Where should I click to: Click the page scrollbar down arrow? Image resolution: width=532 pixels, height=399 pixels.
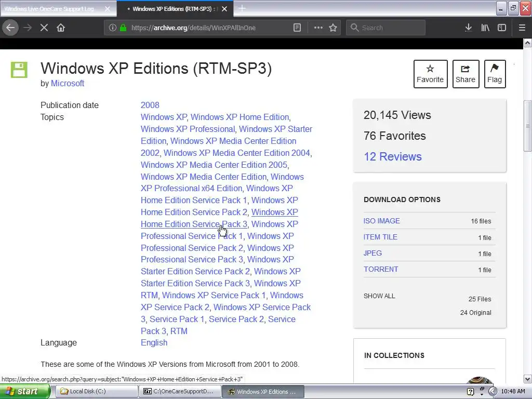527,379
